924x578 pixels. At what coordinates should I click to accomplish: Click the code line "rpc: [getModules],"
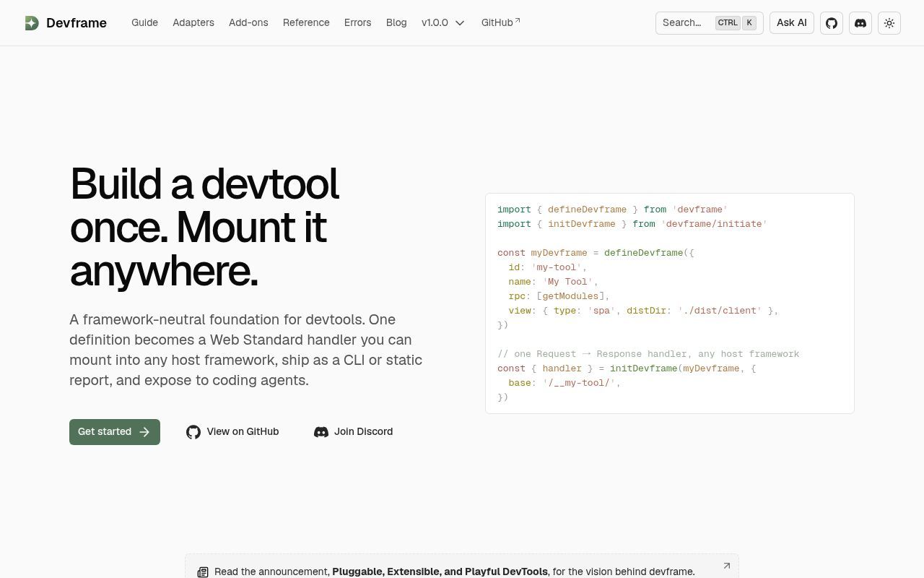pos(559,296)
